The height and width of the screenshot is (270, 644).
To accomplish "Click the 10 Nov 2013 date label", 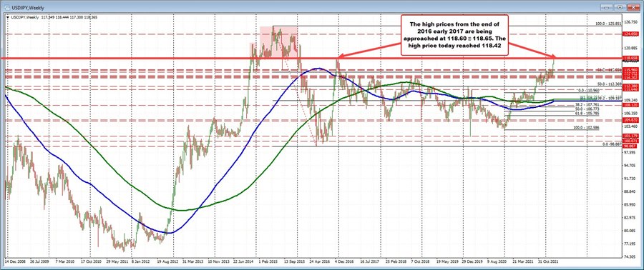I will [x=218, y=261].
